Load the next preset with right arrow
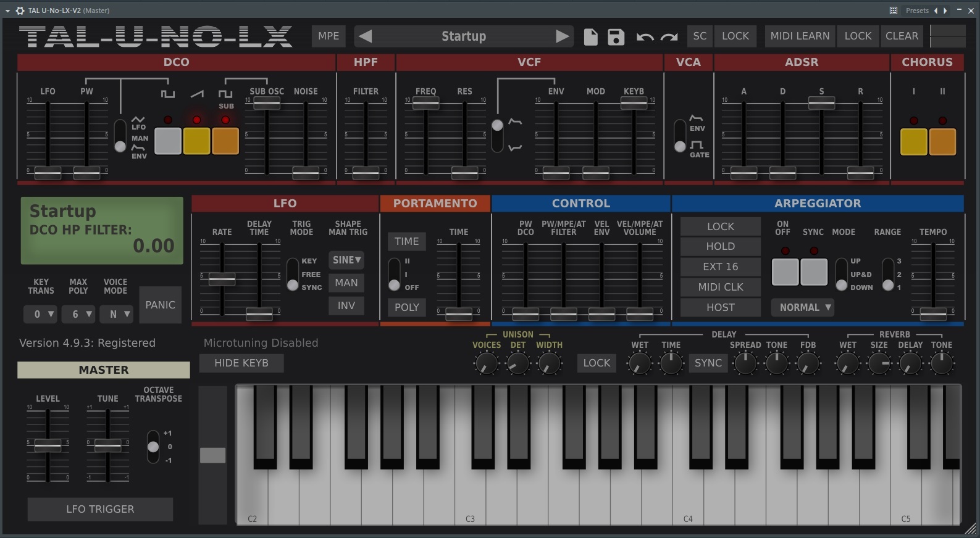 click(x=562, y=36)
